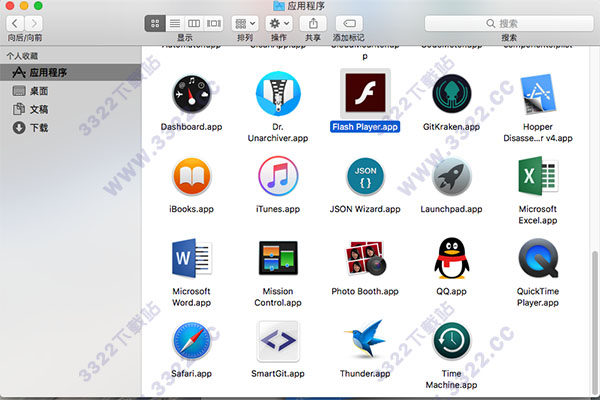Click the 'iTunes.app' file name label

pos(278,209)
